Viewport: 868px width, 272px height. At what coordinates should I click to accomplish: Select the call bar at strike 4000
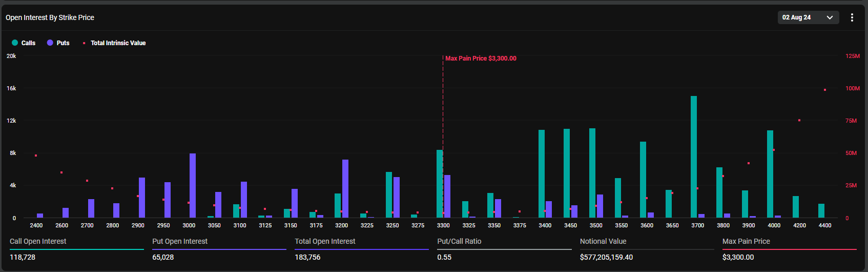click(x=770, y=174)
